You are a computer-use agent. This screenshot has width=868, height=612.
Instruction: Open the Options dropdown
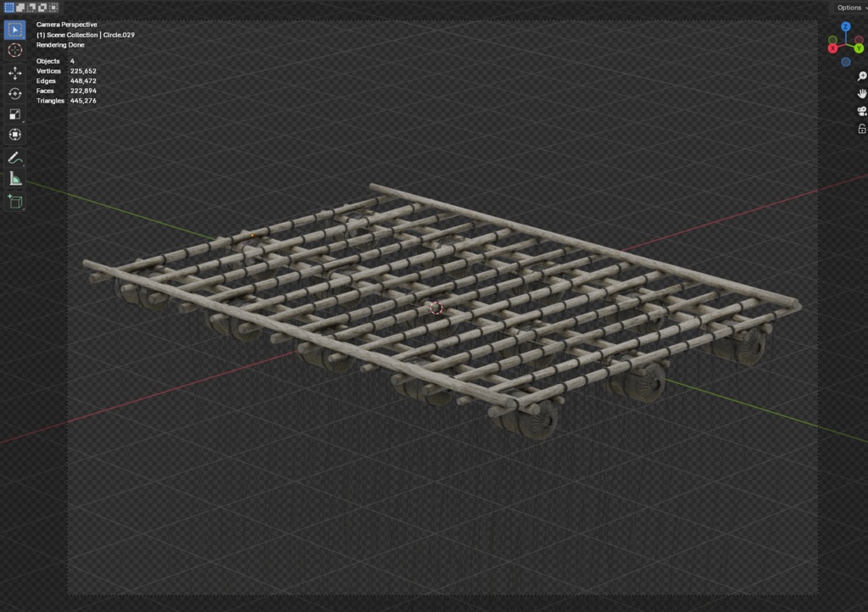851,7
